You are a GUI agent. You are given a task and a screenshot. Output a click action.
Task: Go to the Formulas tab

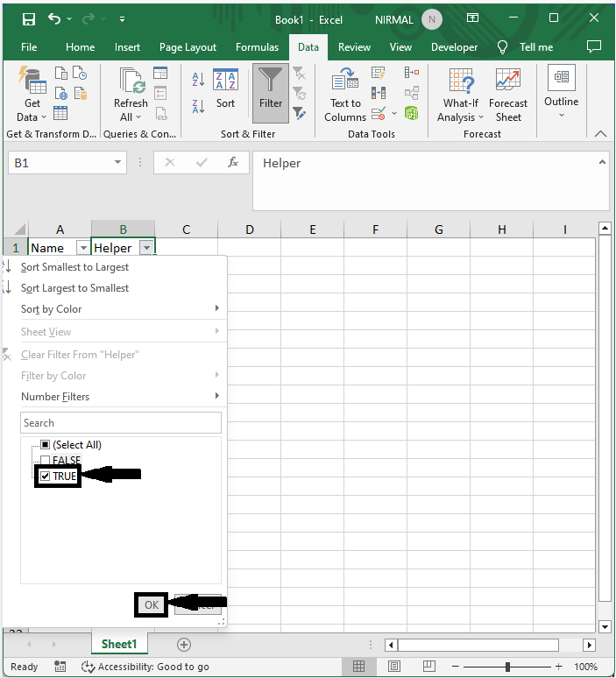click(x=257, y=47)
